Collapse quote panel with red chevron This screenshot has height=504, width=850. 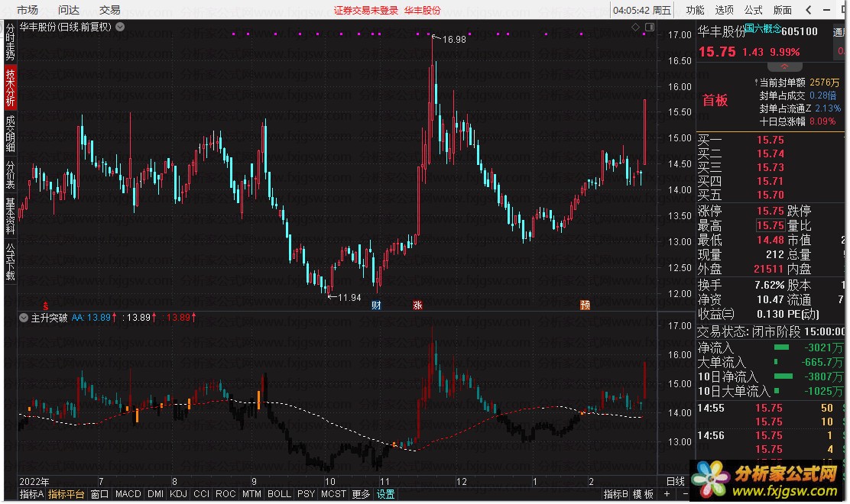pos(783,66)
